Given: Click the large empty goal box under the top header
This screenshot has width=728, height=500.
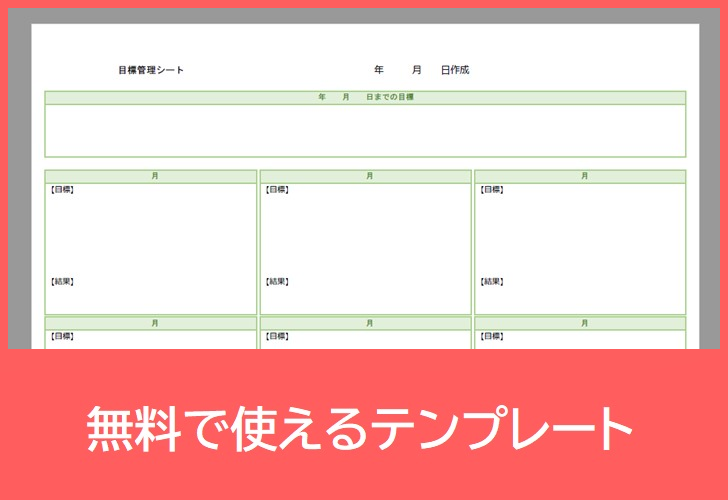Looking at the screenshot, I should pyautogui.click(x=365, y=130).
